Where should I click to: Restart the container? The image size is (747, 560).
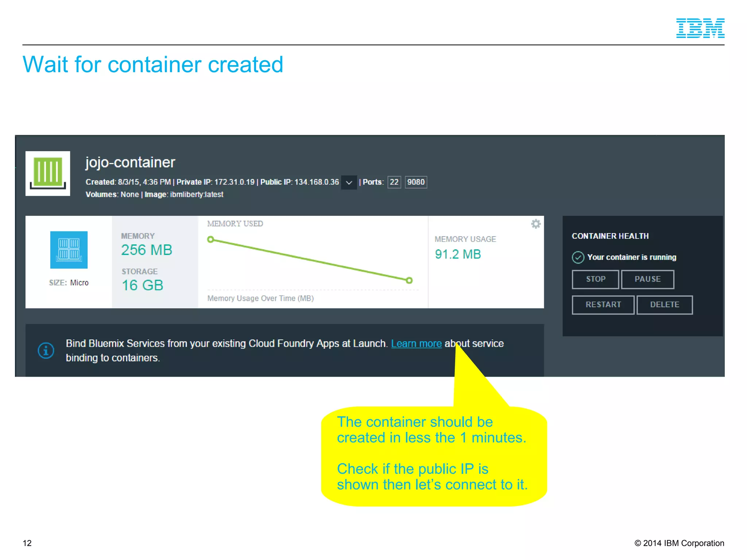coord(603,305)
